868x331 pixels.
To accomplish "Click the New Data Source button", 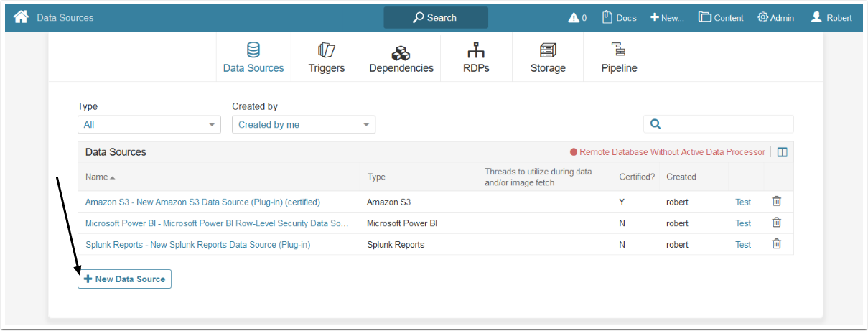I will pyautogui.click(x=124, y=279).
